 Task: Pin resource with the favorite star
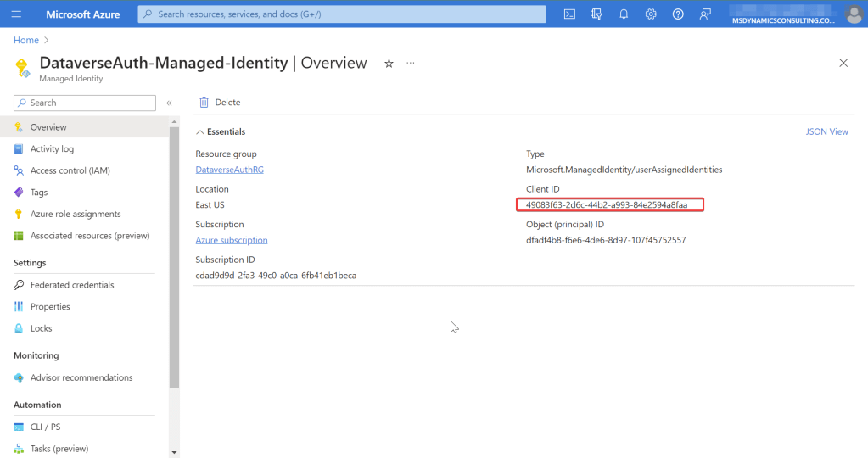click(389, 64)
